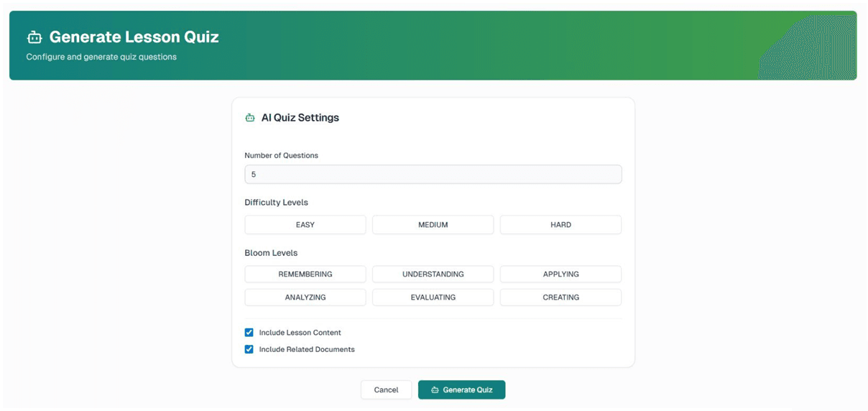The height and width of the screenshot is (411, 868).
Task: Toggle the UNDERSTANDING Bloom level
Action: coord(433,274)
